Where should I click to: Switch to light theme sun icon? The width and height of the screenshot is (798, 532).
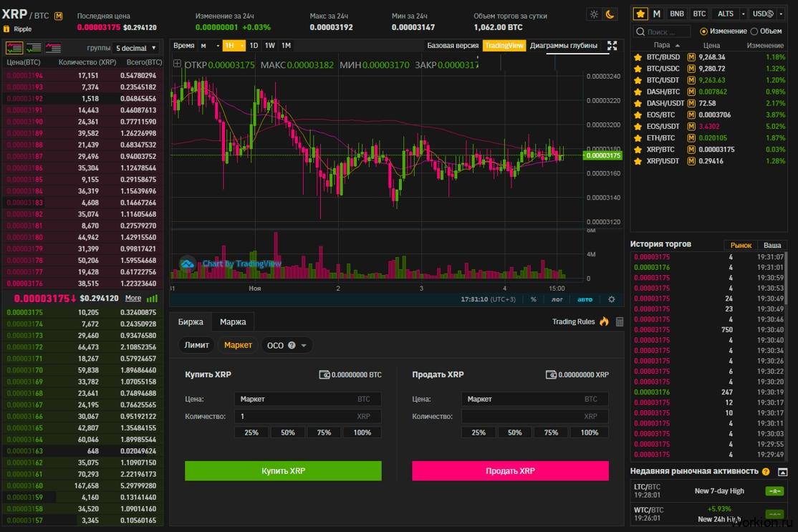pos(594,15)
